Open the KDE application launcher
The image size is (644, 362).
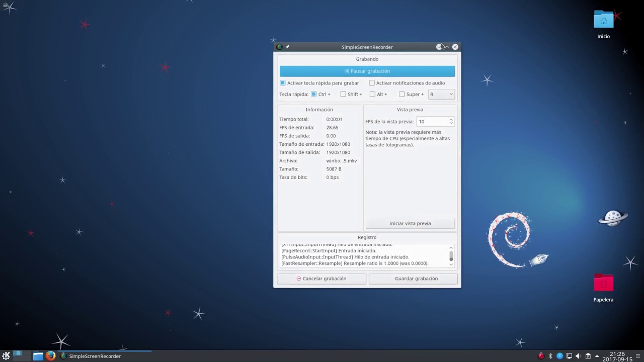coord(6,356)
